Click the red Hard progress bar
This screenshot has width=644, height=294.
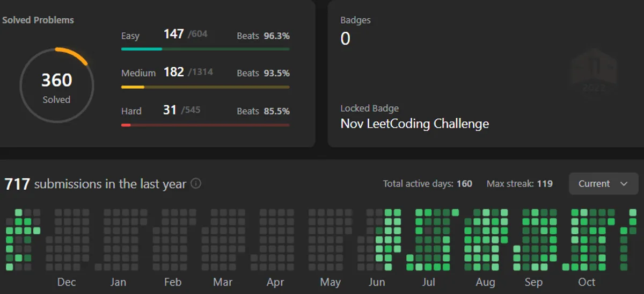(x=205, y=125)
